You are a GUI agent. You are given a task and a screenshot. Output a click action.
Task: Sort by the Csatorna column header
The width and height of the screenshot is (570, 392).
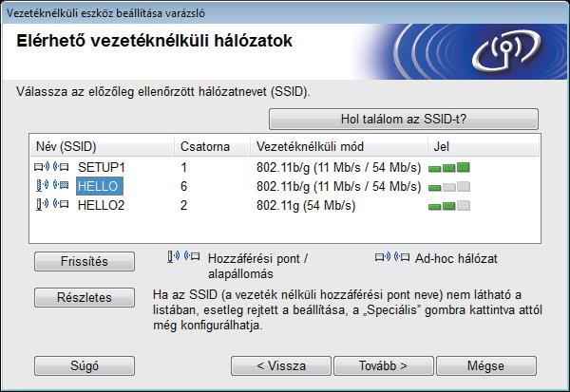(x=212, y=146)
